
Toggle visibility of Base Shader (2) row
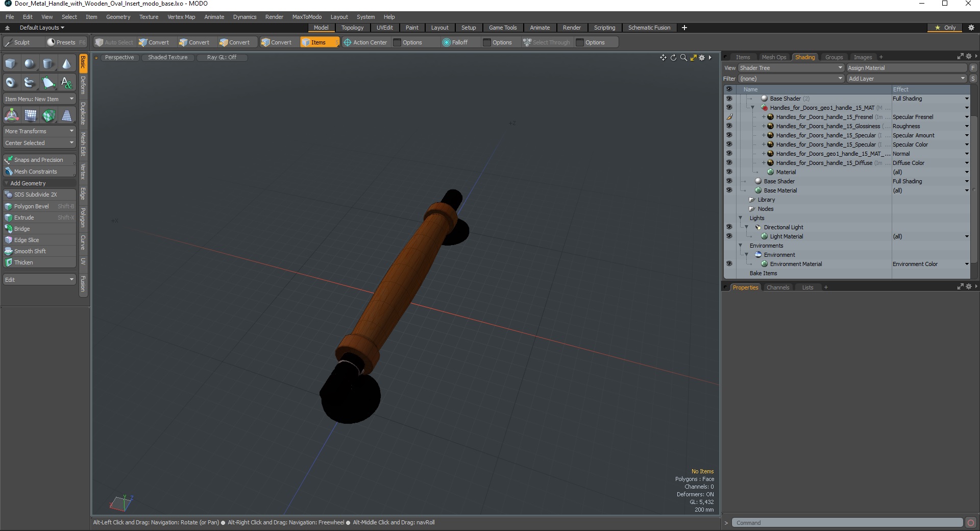[x=729, y=99]
